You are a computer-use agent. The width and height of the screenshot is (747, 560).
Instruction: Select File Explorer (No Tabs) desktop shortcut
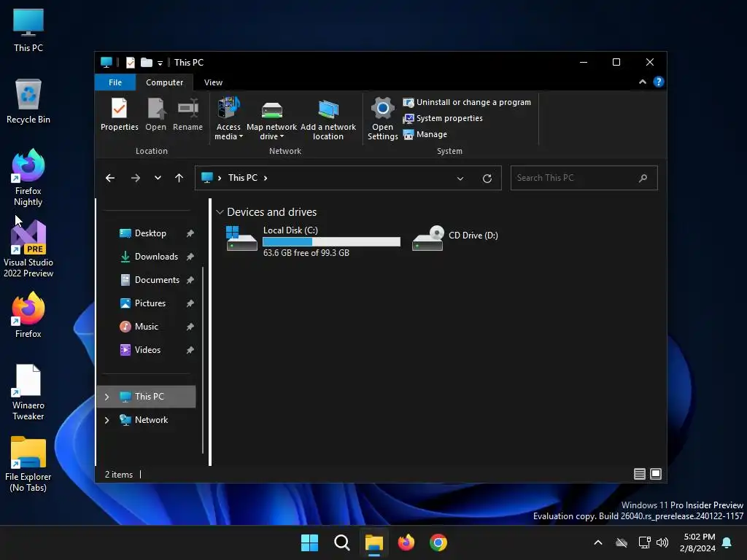28,463
